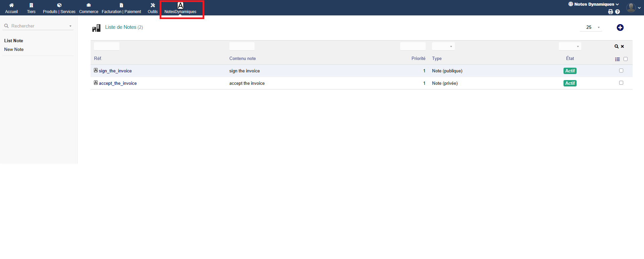Tick the checkbox for sign_the_invoice row
This screenshot has width=644, height=259.
pos(621,71)
